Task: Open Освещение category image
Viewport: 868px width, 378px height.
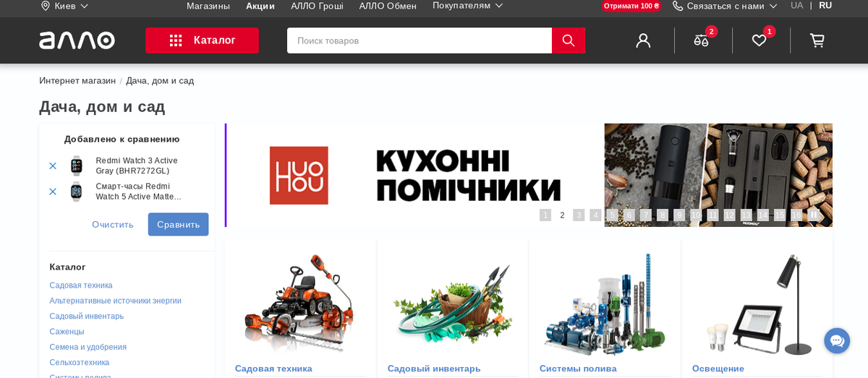Action: point(757,304)
